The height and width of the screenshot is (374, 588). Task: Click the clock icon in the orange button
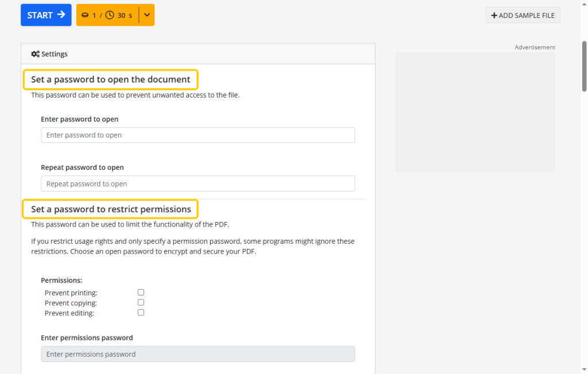coord(110,15)
